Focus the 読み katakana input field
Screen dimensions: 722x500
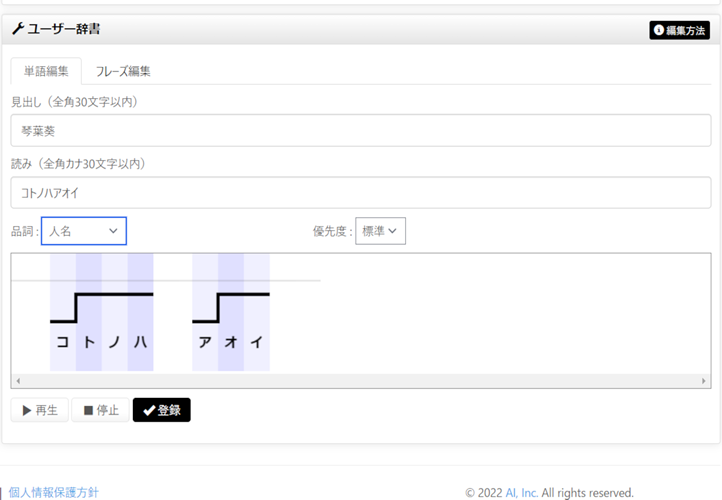(360, 193)
